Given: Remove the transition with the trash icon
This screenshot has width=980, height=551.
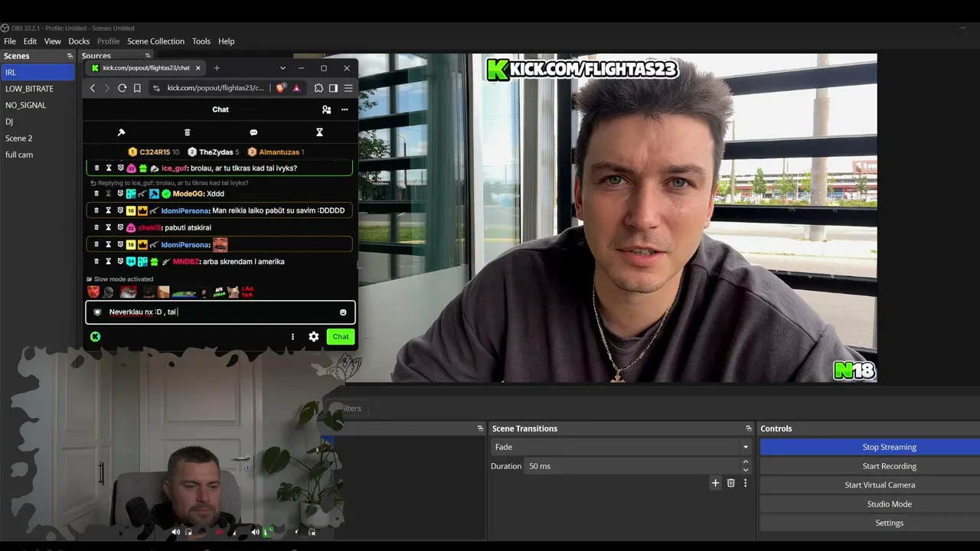Looking at the screenshot, I should pos(731,483).
